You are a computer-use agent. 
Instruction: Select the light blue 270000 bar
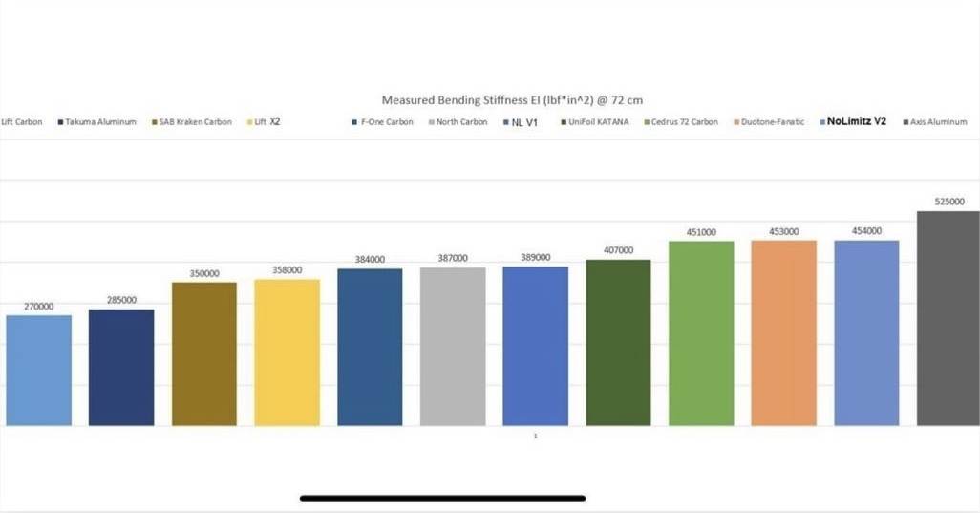[38, 370]
